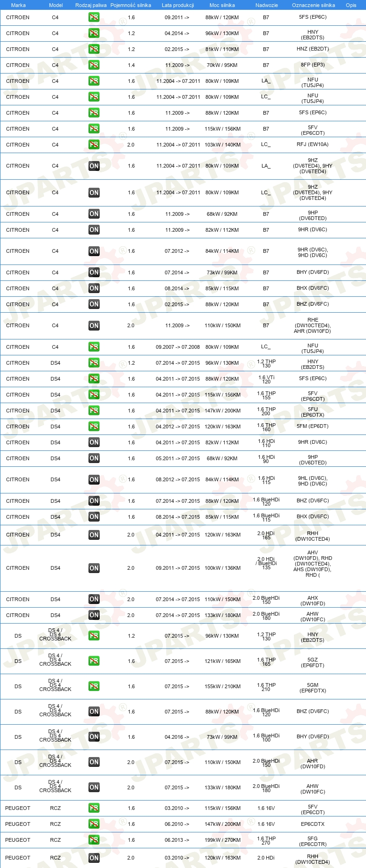Click the diesel ON icon for C4 BHX (DV6FC)
Viewport: 366px width, 868px height.
[94, 288]
